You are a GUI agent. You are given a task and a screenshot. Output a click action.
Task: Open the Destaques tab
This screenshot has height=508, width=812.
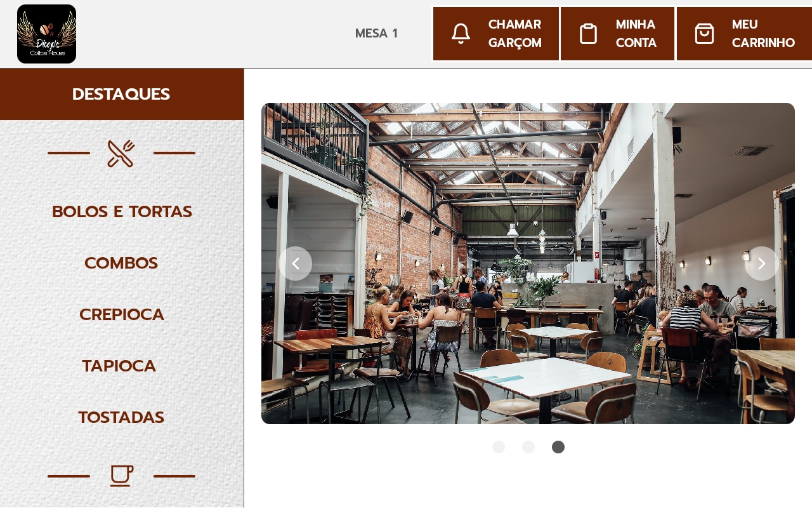point(121,94)
